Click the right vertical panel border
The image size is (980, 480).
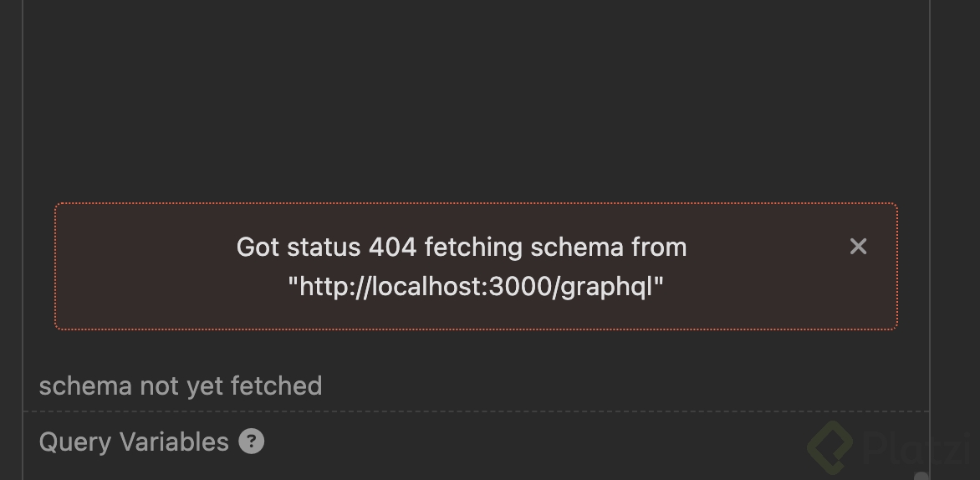(930, 167)
